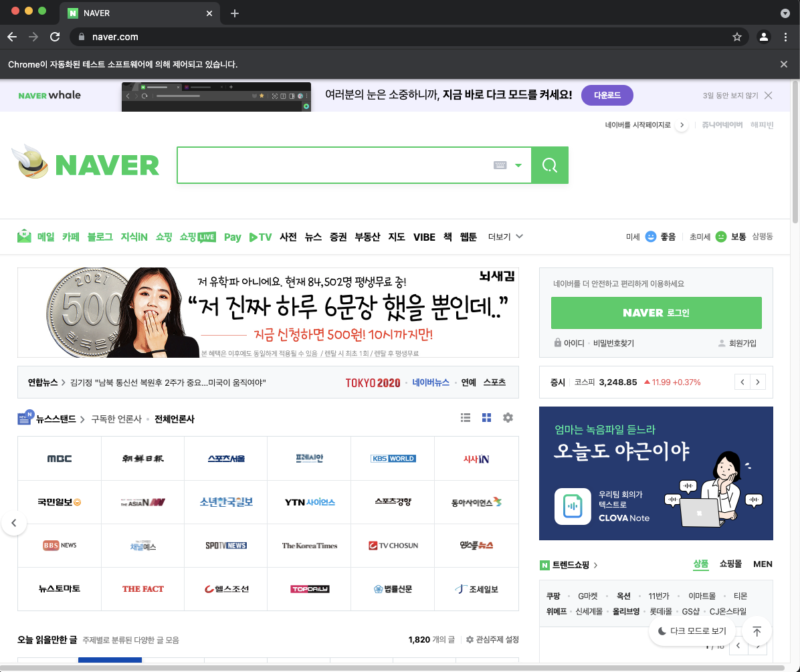Toggle 다크 모드로 보기 dark mode

pos(692,631)
